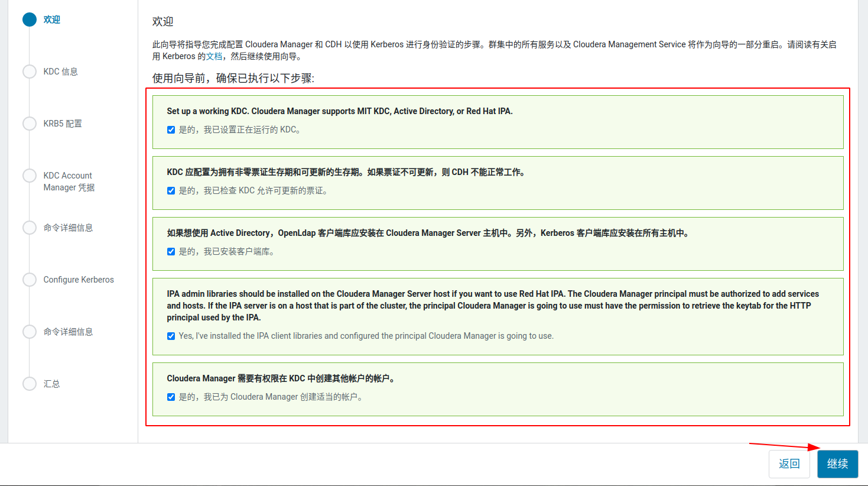
Task: Click the KDC 信息 step circle
Action: pyautogui.click(x=30, y=72)
